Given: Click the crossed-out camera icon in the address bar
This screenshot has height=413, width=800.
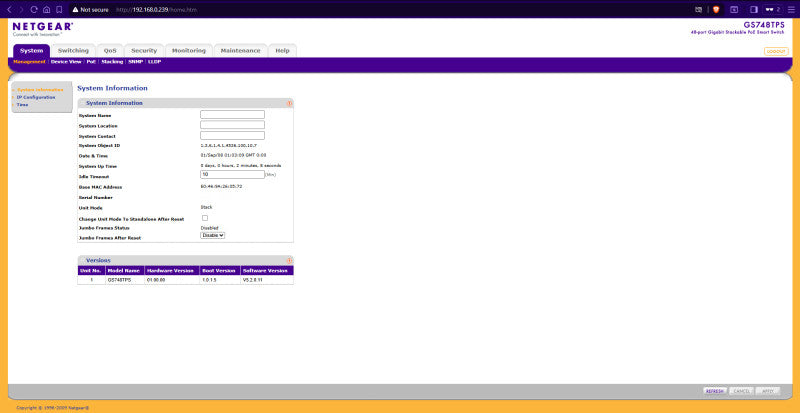Looking at the screenshot, I should coord(699,9).
